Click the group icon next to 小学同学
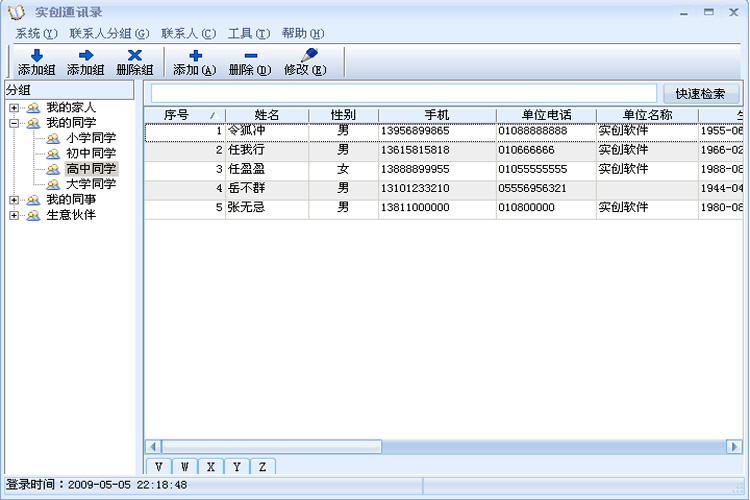This screenshot has height=500, width=750. point(53,139)
